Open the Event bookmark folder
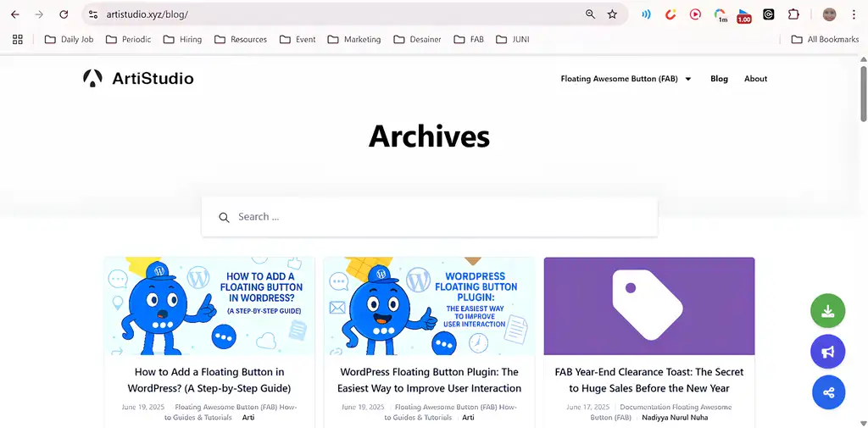868x428 pixels. click(298, 39)
